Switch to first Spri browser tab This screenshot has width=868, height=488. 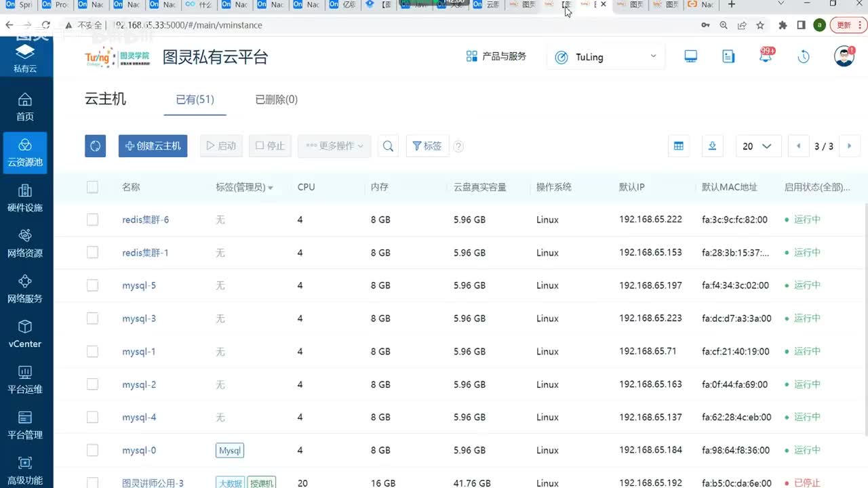click(x=19, y=5)
